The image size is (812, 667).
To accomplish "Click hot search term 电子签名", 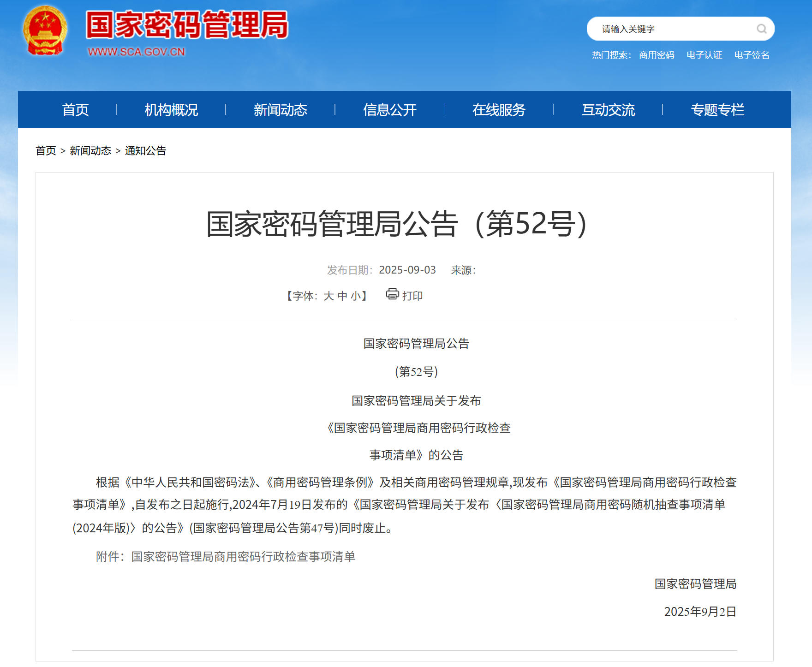I will 752,55.
